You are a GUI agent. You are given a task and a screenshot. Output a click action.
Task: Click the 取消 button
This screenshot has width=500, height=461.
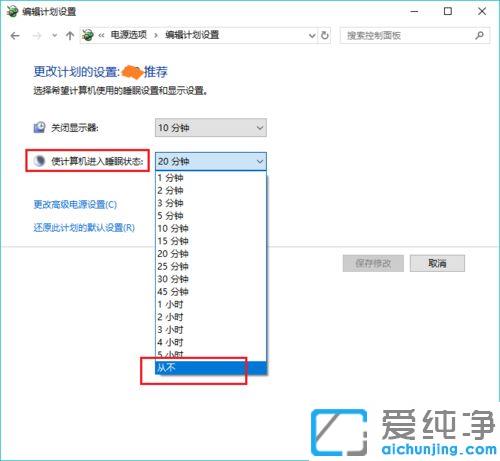tap(437, 263)
